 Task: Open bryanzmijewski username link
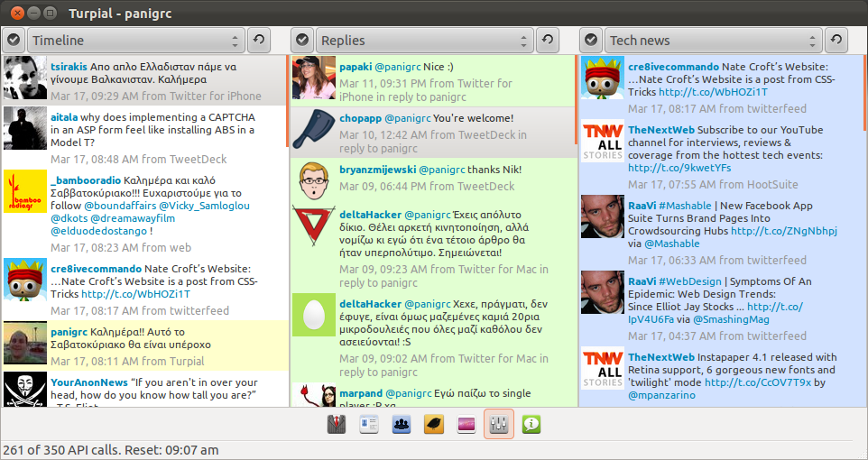(x=377, y=170)
